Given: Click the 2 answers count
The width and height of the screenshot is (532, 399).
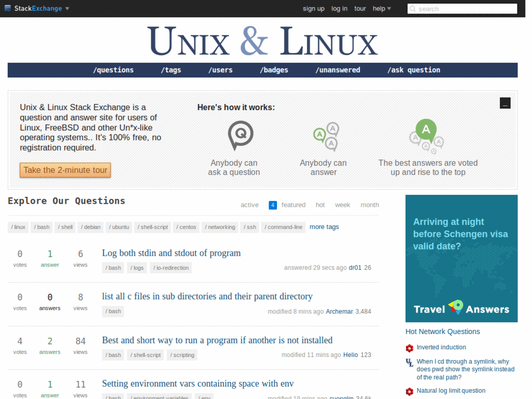Looking at the screenshot, I should pyautogui.click(x=50, y=345).
